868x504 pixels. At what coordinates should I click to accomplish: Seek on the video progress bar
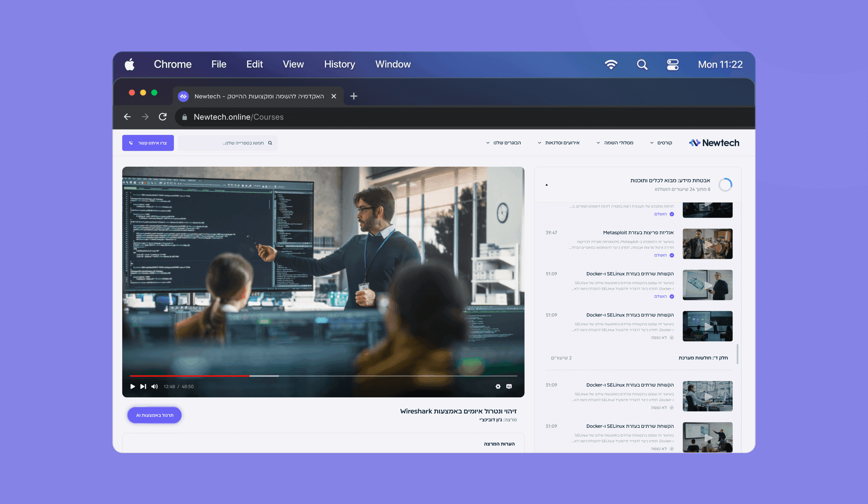(x=323, y=376)
